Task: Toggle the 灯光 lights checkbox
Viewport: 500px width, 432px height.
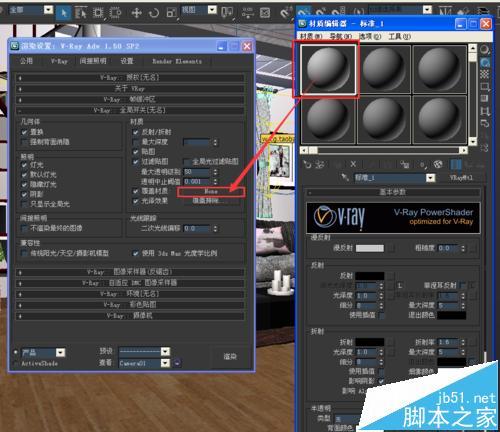Action: coord(24,165)
